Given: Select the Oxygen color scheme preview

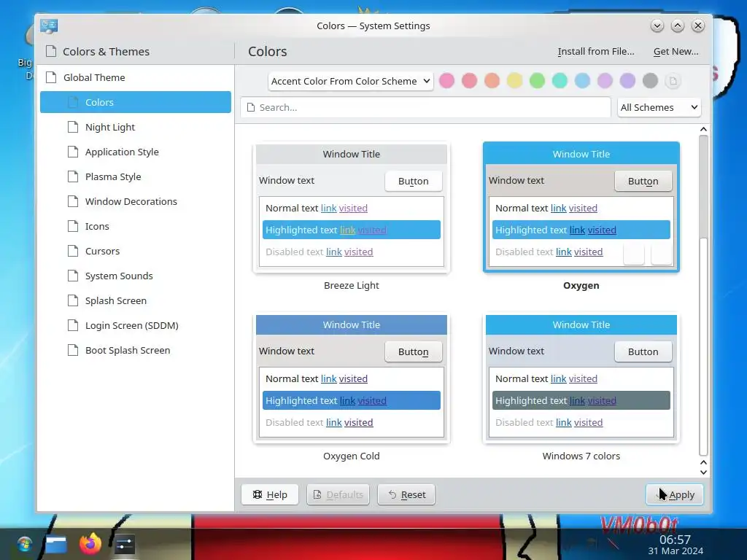Looking at the screenshot, I should pyautogui.click(x=581, y=208).
